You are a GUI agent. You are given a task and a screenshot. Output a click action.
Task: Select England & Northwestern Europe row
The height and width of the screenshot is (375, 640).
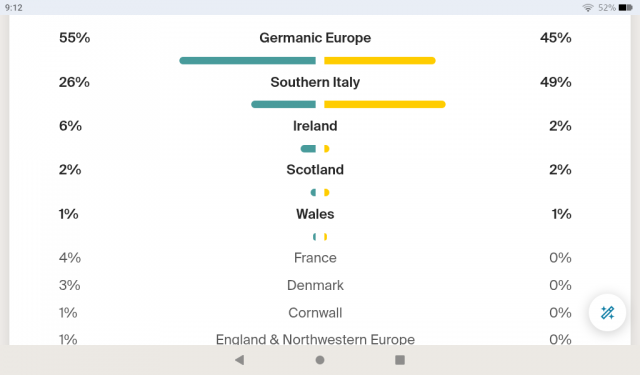point(315,339)
